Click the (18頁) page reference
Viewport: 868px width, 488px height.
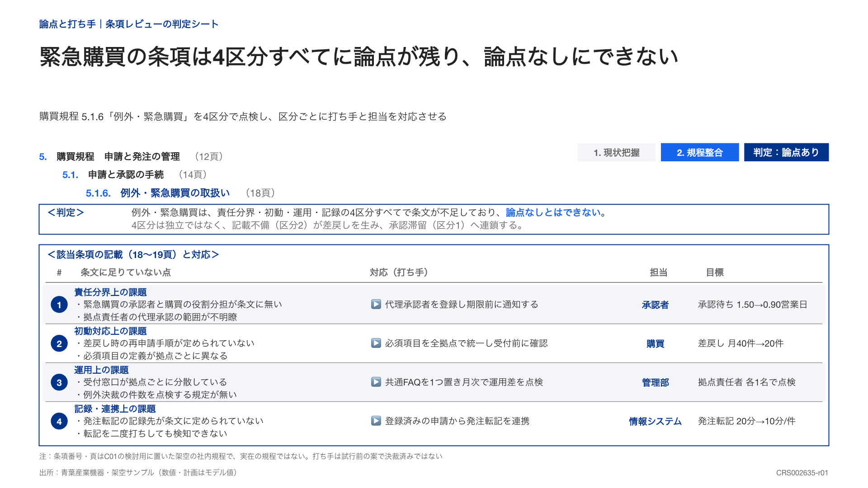[x=260, y=193]
